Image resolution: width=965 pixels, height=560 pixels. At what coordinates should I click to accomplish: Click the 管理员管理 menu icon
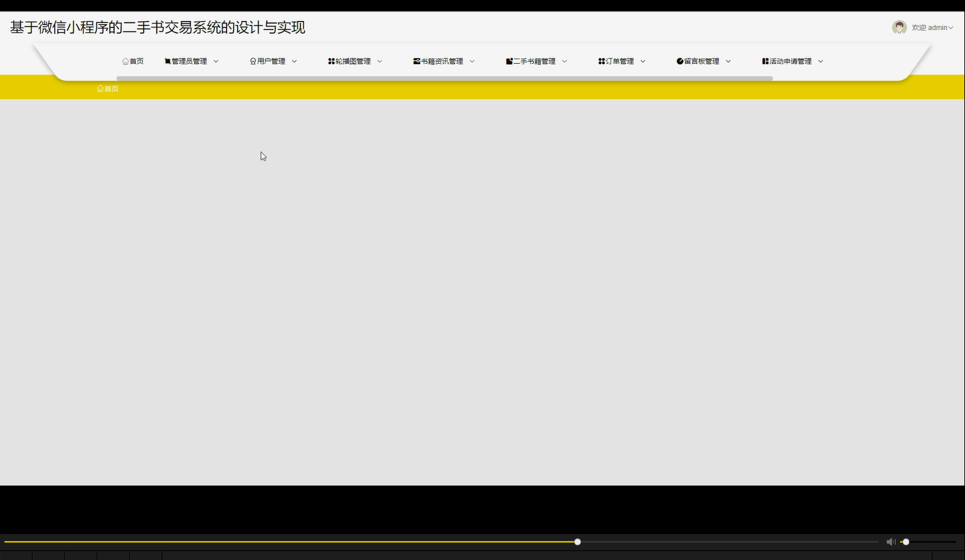pyautogui.click(x=167, y=62)
